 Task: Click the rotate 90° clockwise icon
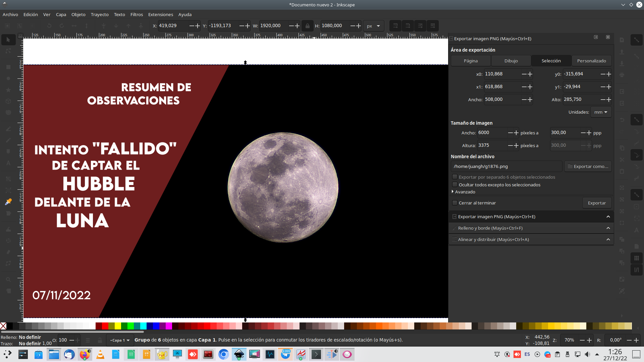(x=62, y=26)
